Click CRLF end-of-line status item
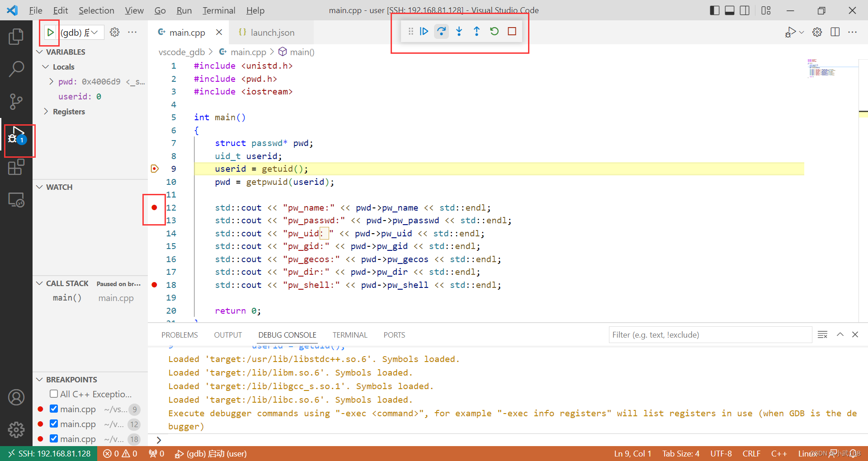The height and width of the screenshot is (461, 868). pyautogui.click(x=751, y=453)
